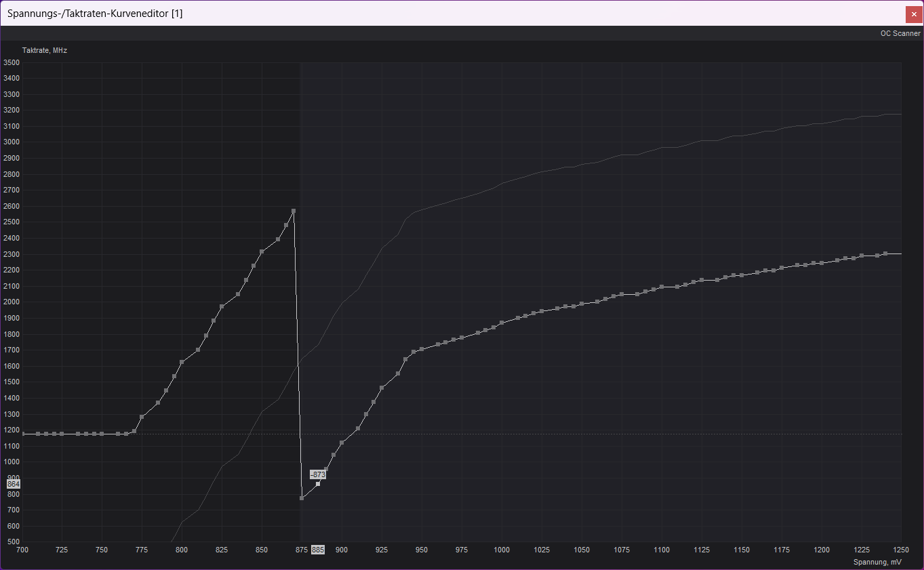924x570 pixels.
Task: Select the leftmost curve point at 700 mV
Action: (x=22, y=434)
